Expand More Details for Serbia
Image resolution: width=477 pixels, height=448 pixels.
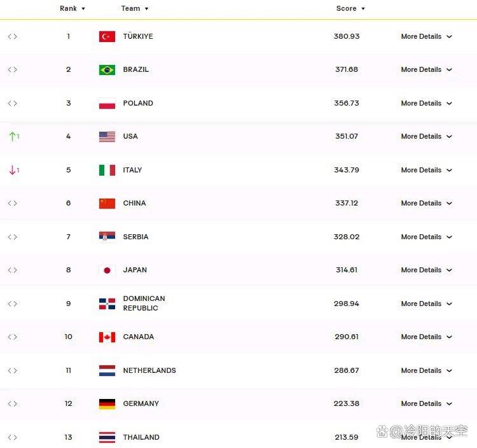pyautogui.click(x=427, y=237)
